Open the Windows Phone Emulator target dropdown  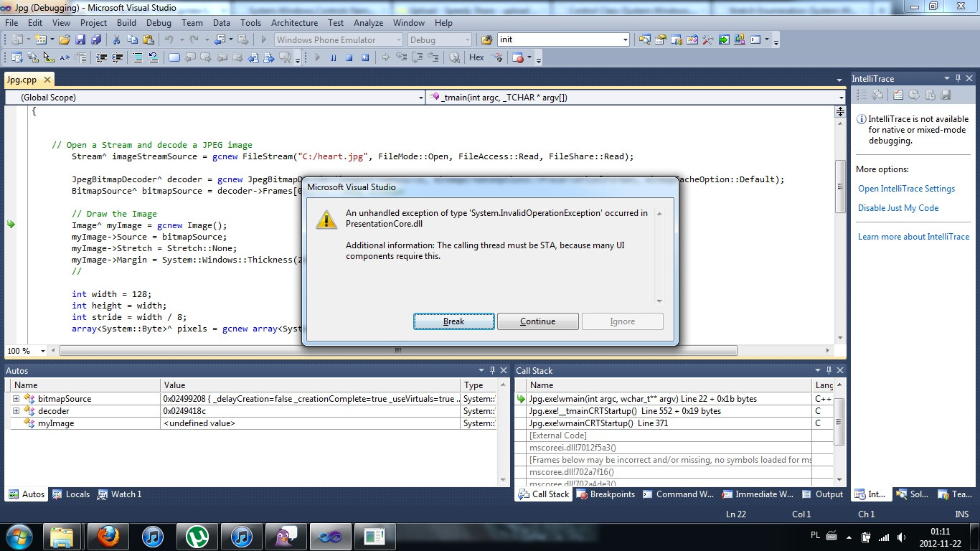400,40
